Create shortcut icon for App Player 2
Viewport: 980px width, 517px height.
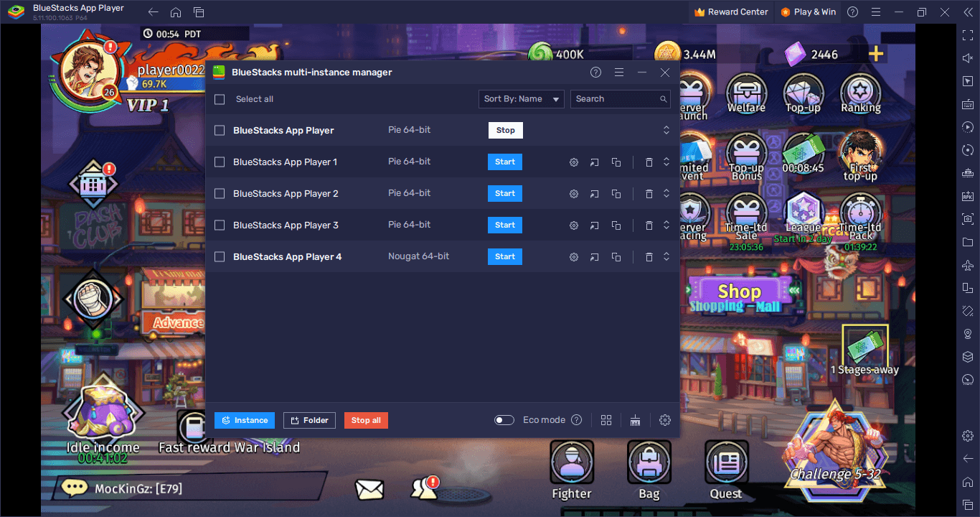pos(594,194)
